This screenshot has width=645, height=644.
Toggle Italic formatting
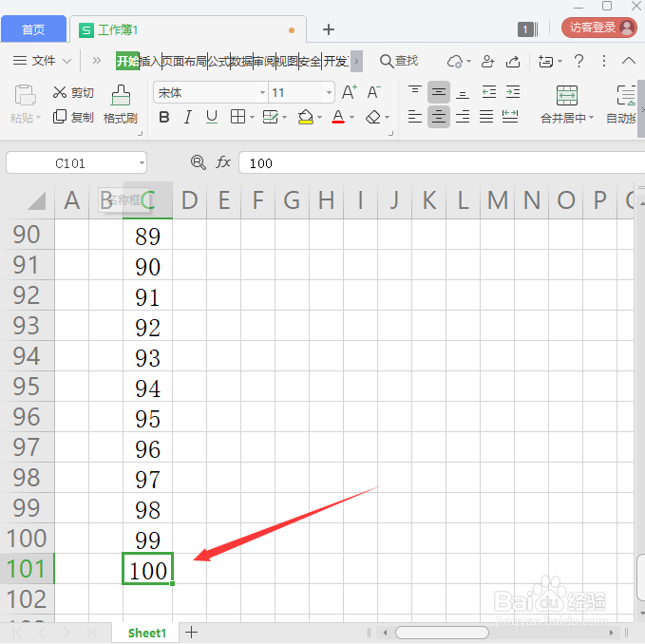click(188, 117)
